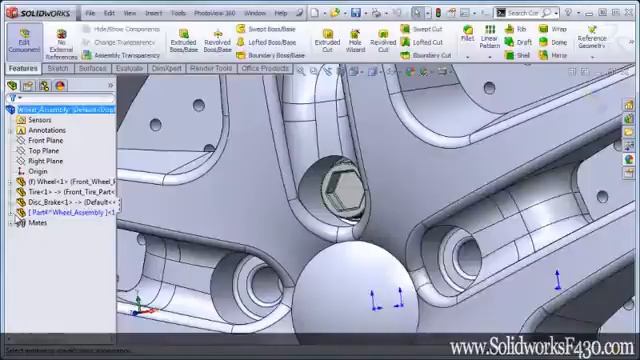Viewport: 640px width, 360px height.
Task: Select the Right Plane item
Action: pyautogui.click(x=40, y=161)
